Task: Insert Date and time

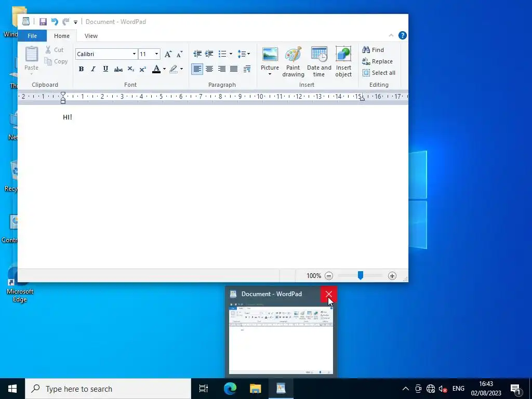Action: (319, 62)
